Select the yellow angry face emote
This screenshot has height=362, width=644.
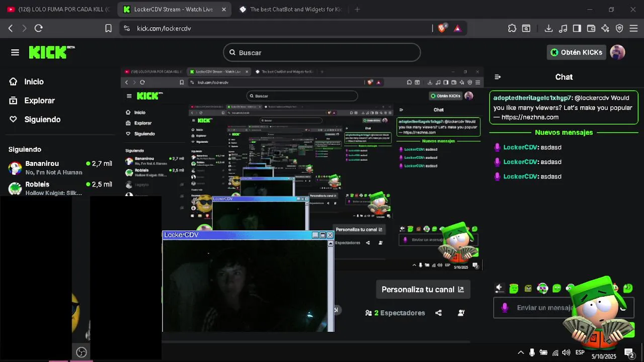[x=528, y=288]
